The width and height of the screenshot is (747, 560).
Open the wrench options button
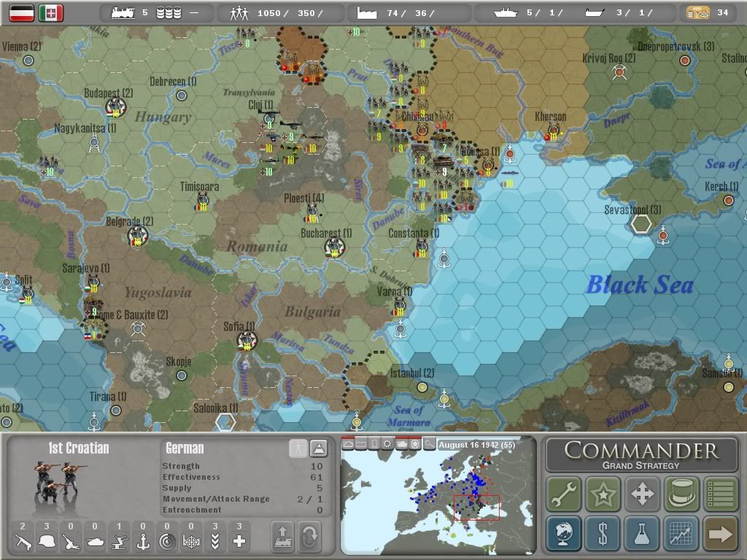click(x=564, y=494)
